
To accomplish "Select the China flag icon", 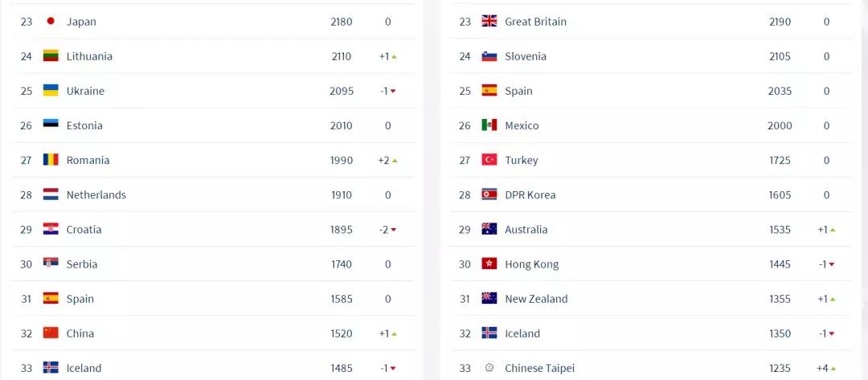I will pos(51,333).
